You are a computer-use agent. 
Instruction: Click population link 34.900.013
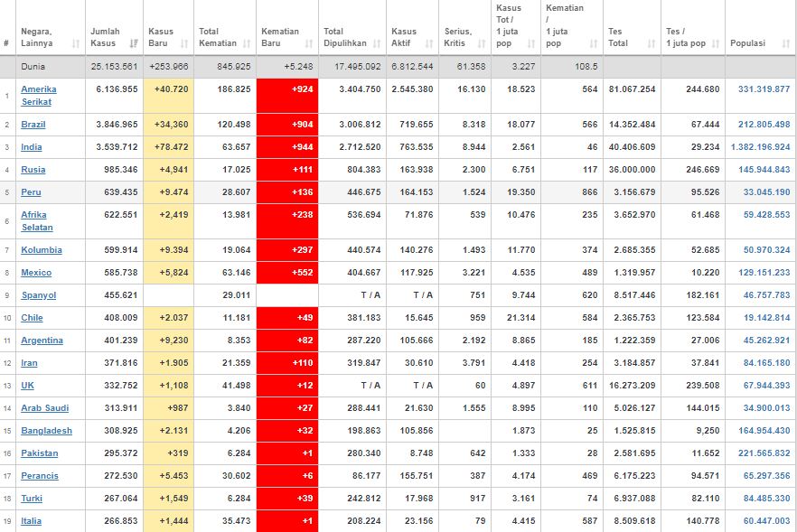tap(766, 408)
